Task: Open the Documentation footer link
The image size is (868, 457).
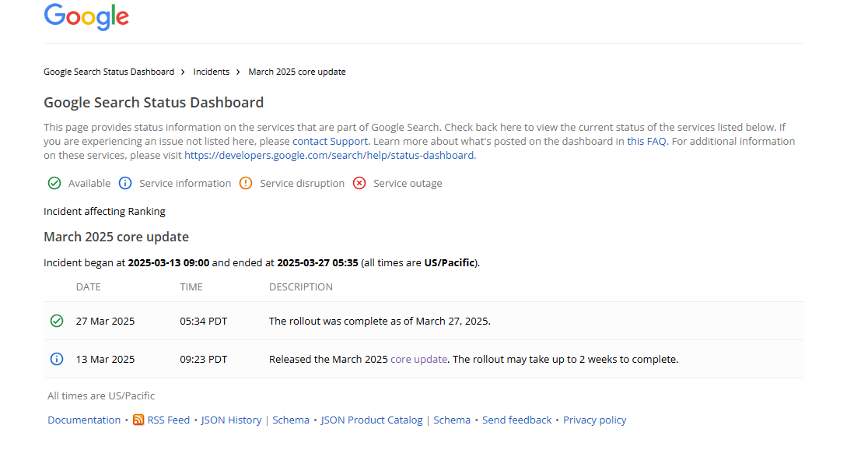Action: tap(84, 420)
